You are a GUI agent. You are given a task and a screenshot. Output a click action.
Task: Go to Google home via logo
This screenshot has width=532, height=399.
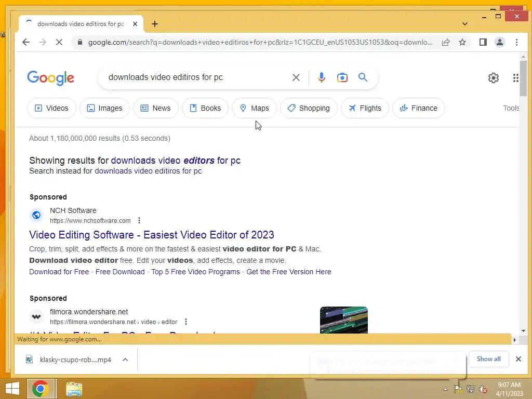50,78
